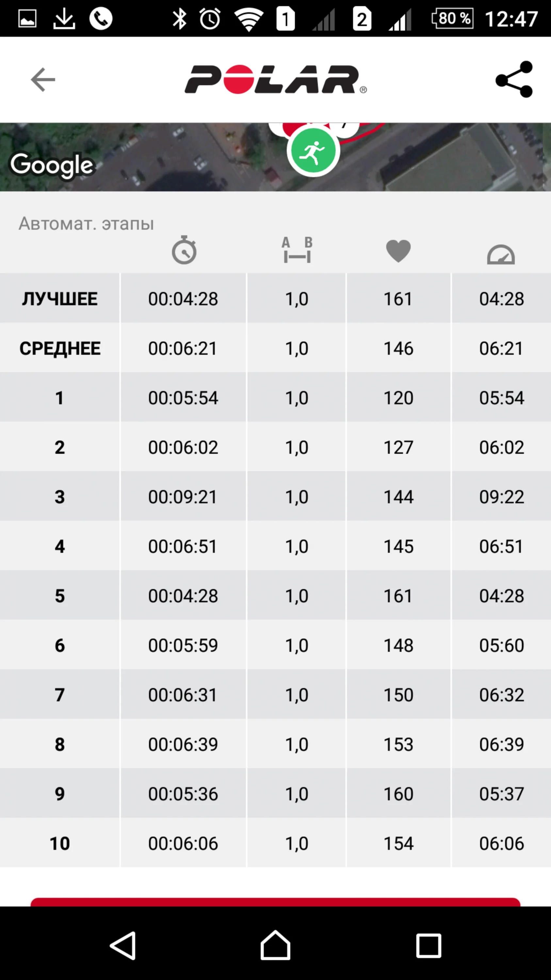Select the ЛУЧШЕЕ row label
This screenshot has height=980, width=551.
click(x=60, y=299)
